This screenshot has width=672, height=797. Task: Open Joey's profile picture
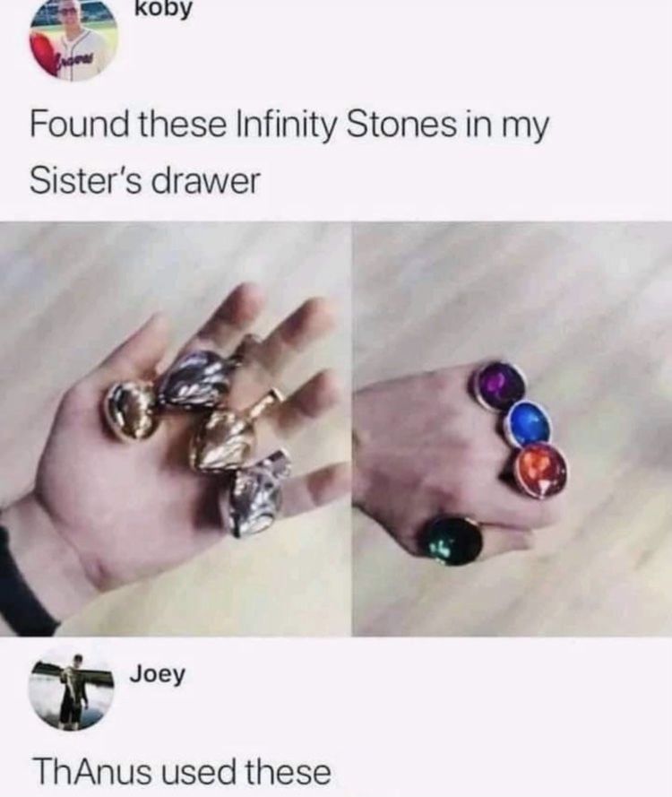[x=71, y=689]
